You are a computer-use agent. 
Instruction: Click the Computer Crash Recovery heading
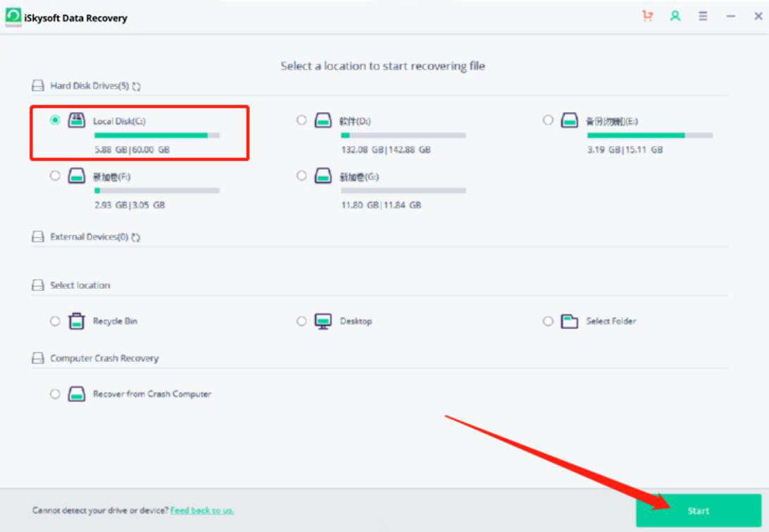click(104, 359)
